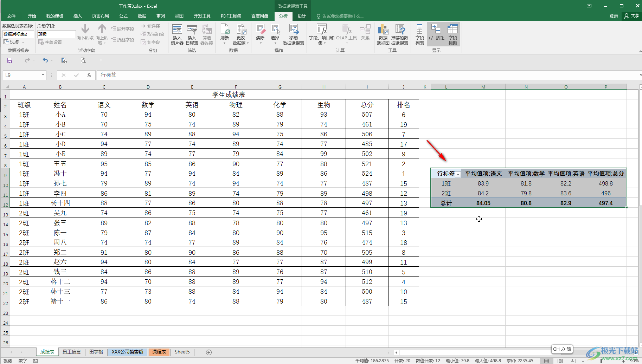The image size is (642, 364).
Task: Switch to the 公式 ribbon tab
Action: pos(123,16)
